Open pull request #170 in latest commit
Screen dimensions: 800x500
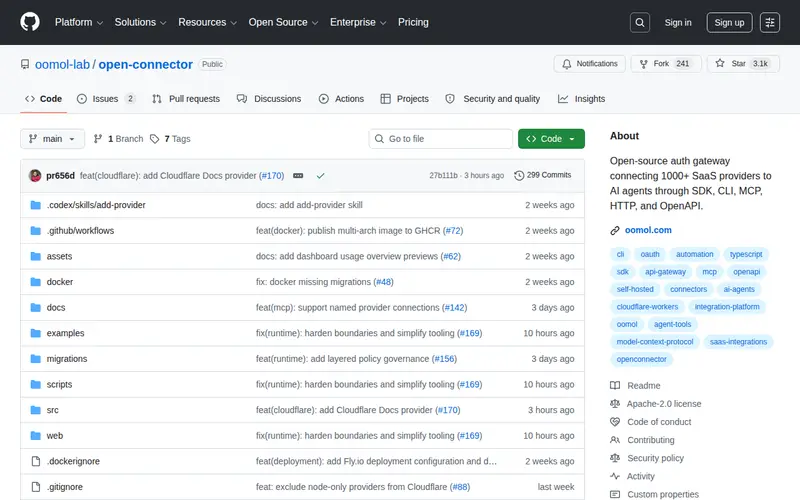click(271, 176)
